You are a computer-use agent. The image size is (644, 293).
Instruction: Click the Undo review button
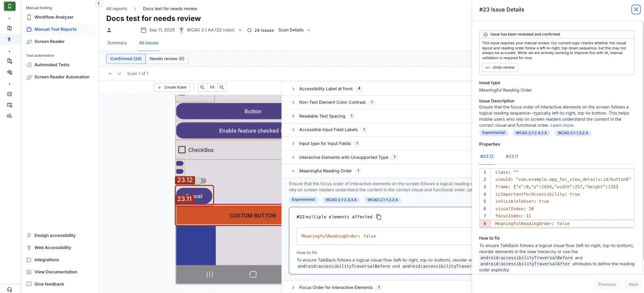(x=500, y=68)
